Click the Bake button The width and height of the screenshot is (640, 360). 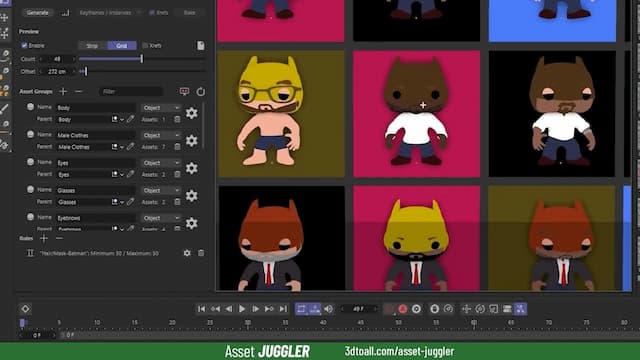pos(189,13)
